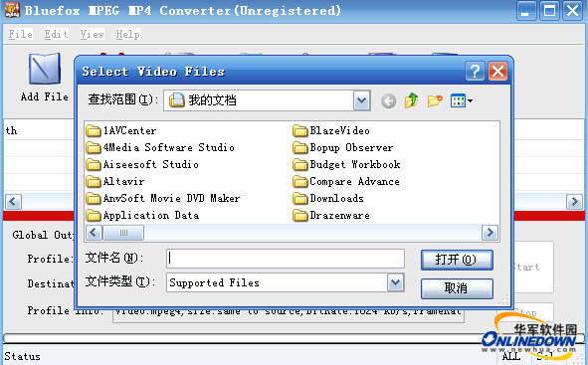Select the AnvSoft Movie DVD Maker folder

click(x=163, y=198)
